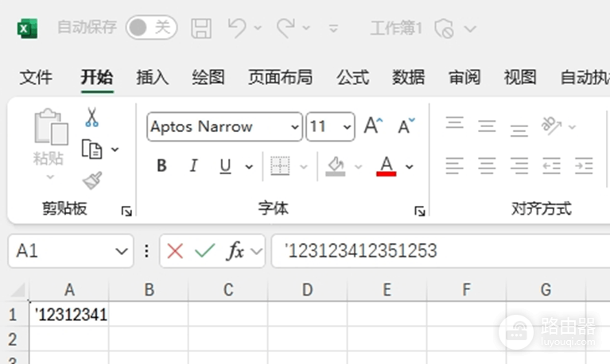Click the fx Insert Function icon
This screenshot has height=364, width=610.
pos(235,251)
